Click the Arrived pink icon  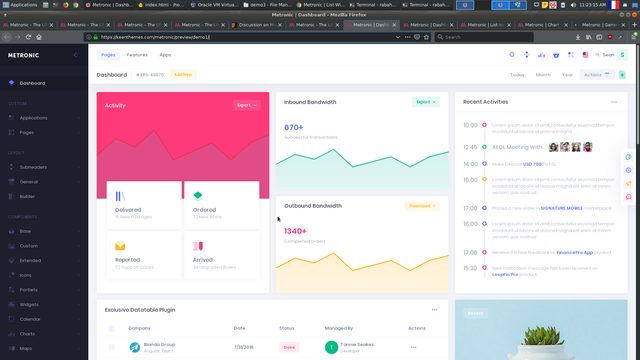click(x=198, y=246)
